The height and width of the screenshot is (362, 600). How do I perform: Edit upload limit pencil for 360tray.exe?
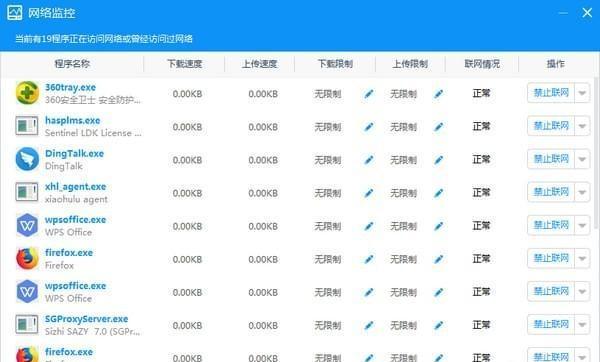[439, 94]
